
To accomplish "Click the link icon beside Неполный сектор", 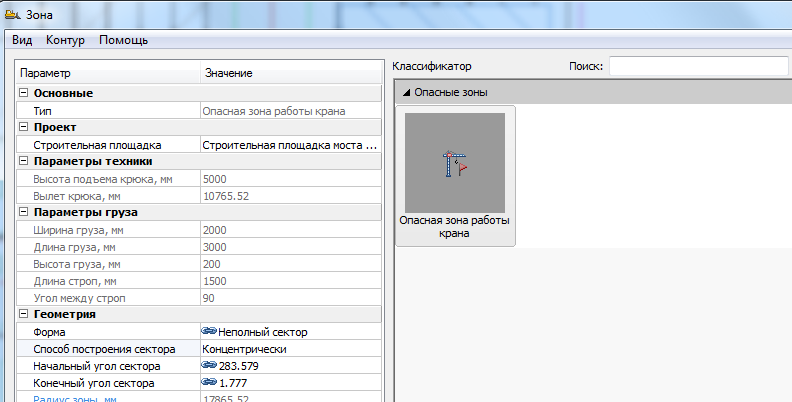I will [x=209, y=331].
